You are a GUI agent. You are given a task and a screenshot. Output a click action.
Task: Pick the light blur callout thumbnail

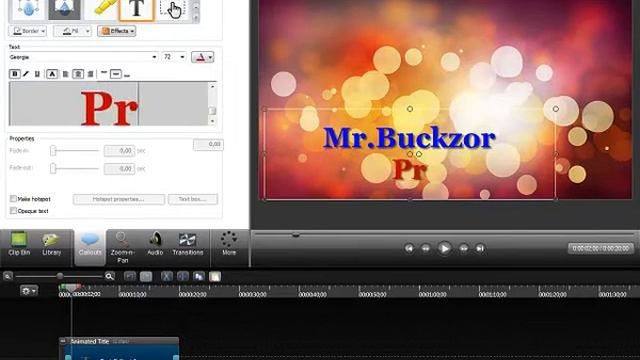pos(28,9)
